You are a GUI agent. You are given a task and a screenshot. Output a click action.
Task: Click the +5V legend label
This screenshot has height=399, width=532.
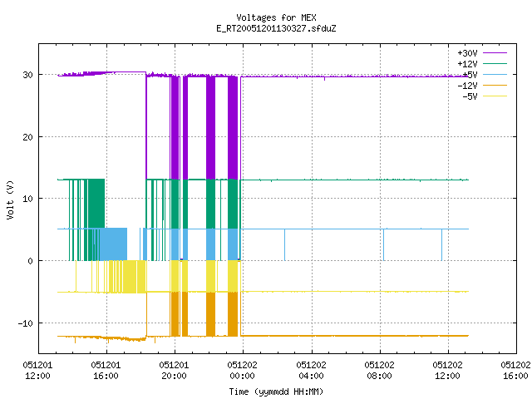470,75
